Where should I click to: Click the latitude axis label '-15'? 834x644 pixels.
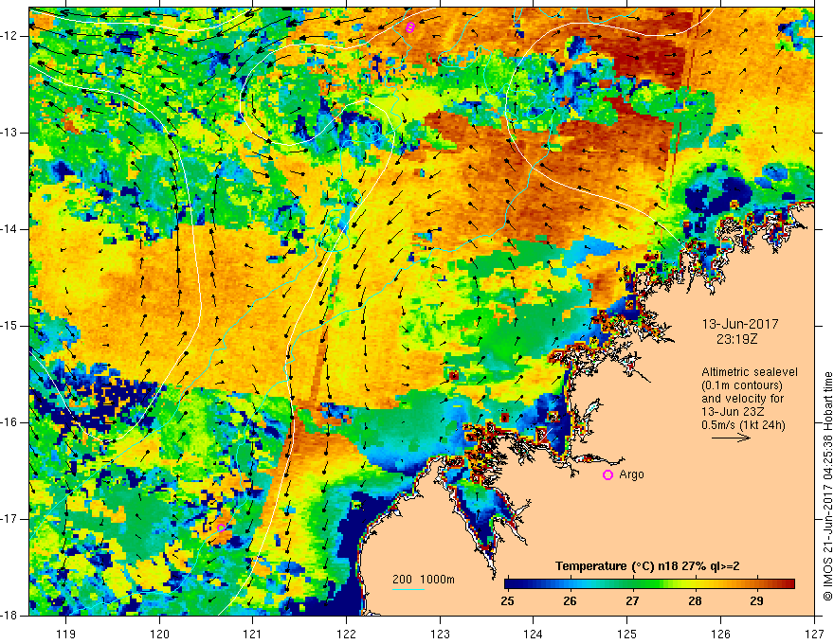point(9,326)
